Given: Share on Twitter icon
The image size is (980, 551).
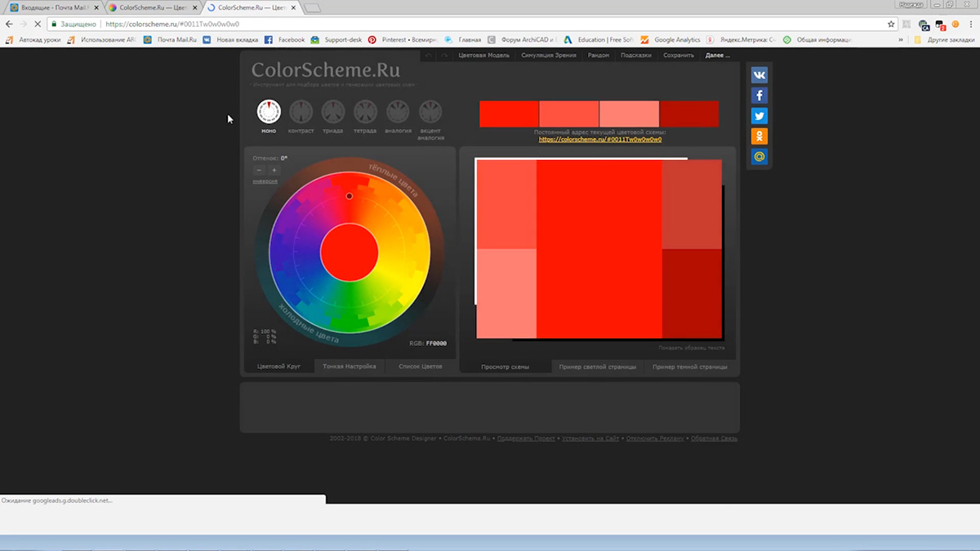Looking at the screenshot, I should point(759,116).
